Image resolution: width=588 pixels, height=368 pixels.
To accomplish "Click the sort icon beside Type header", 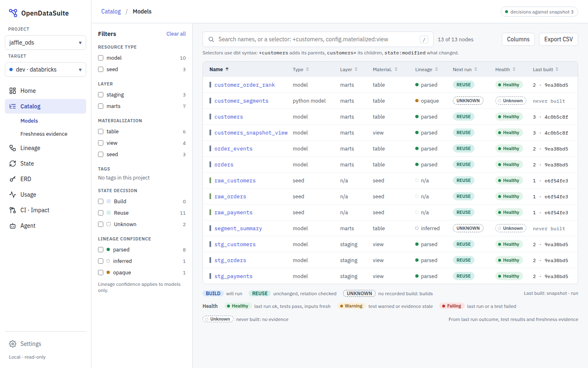I will pyautogui.click(x=307, y=70).
